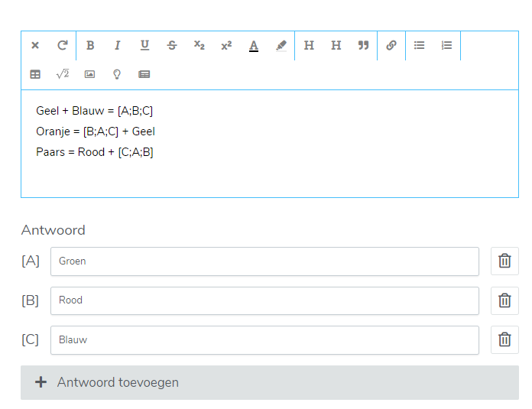This screenshot has height=409, width=532.
Task: Delete answer B with trash icon
Action: click(504, 300)
